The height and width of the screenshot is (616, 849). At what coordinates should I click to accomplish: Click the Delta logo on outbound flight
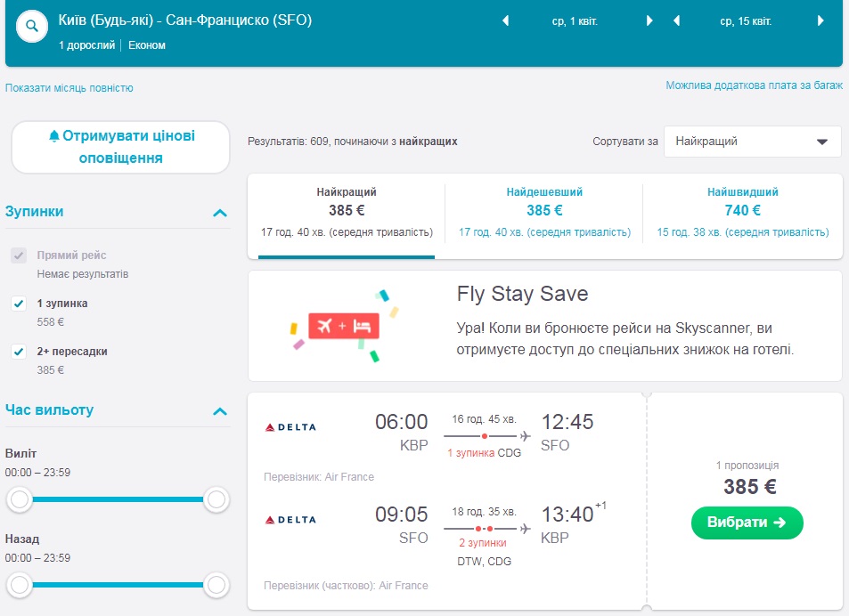tap(290, 427)
